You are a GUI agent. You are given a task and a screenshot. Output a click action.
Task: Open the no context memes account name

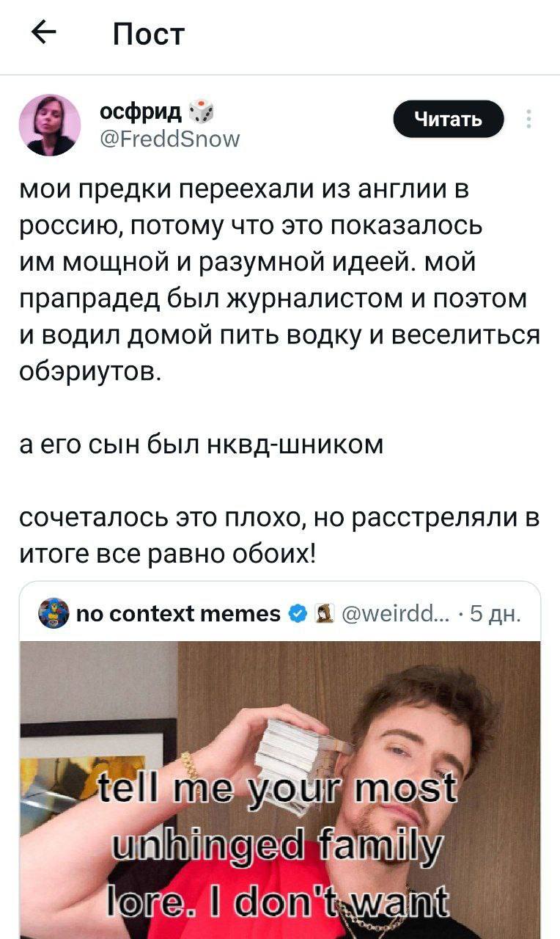click(x=180, y=613)
